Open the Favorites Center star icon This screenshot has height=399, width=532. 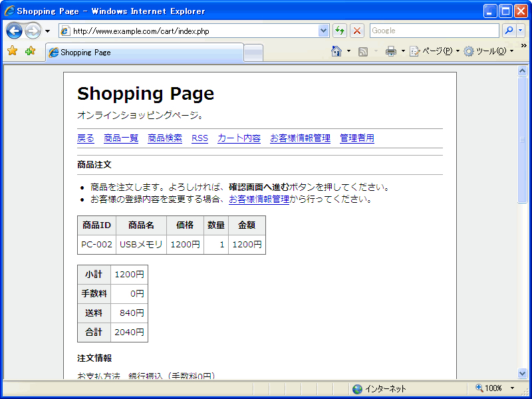click(12, 51)
